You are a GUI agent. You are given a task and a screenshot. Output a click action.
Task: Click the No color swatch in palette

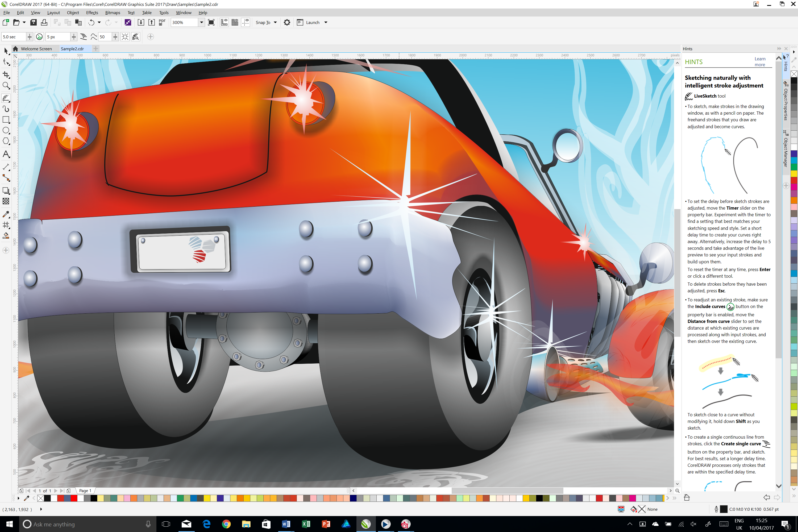tap(40, 498)
